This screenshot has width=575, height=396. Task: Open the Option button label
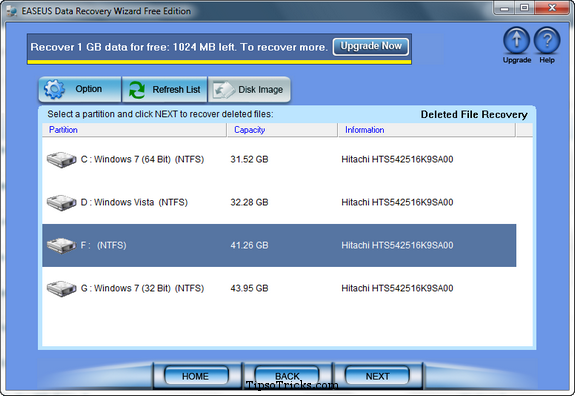tap(88, 89)
